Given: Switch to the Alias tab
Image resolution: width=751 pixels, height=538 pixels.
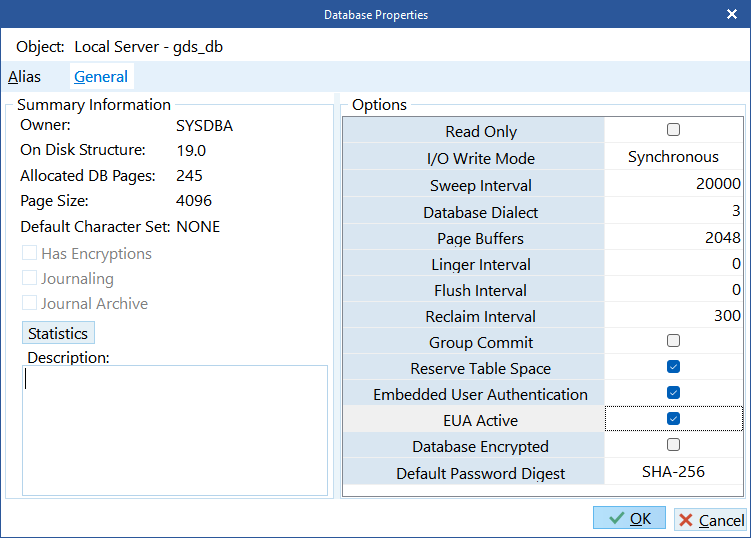Looking at the screenshot, I should 24,77.
